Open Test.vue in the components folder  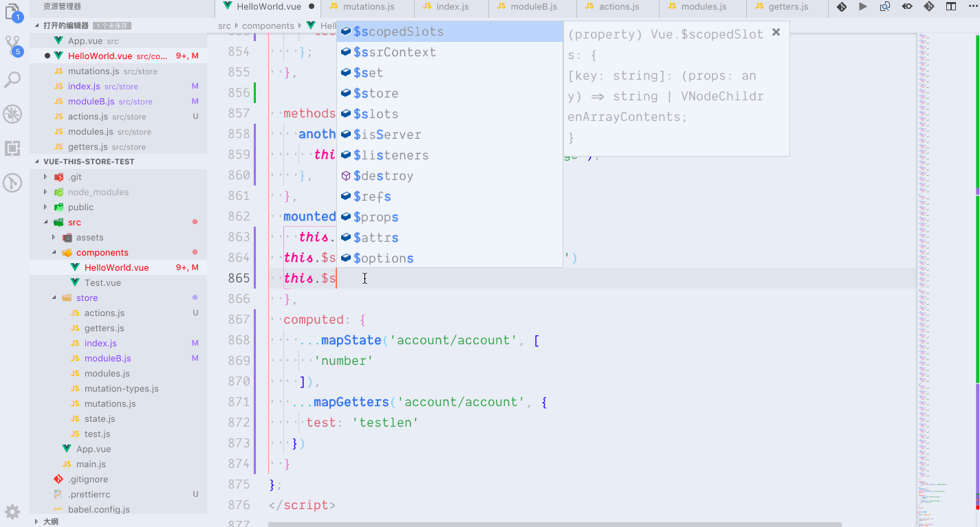(118, 282)
